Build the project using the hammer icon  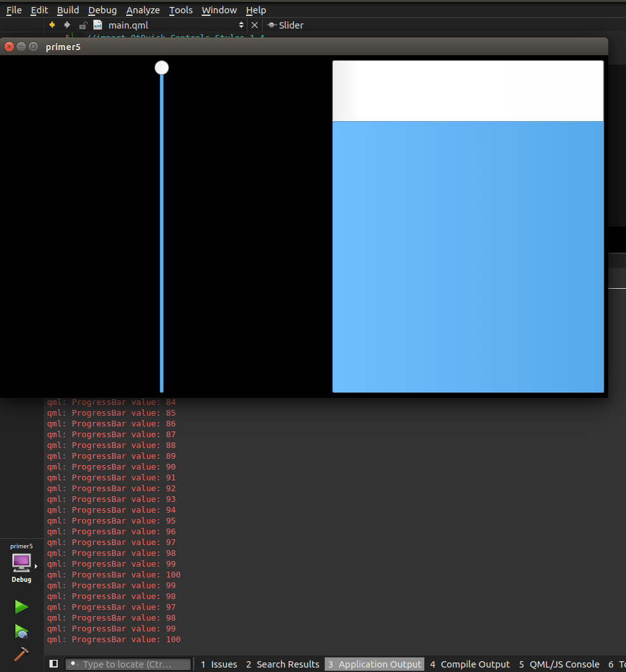point(21,654)
